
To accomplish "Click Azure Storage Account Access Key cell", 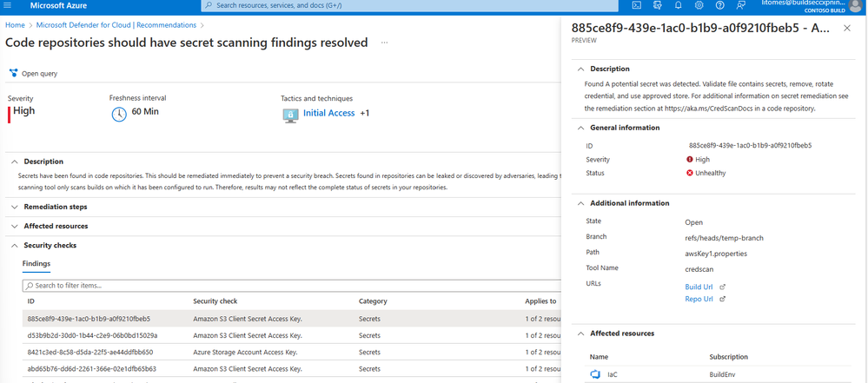I will click(x=245, y=352).
